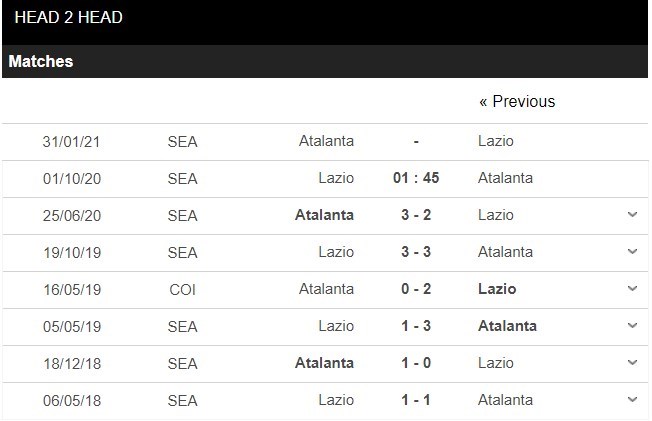Image resolution: width=652 pixels, height=421 pixels.
Task: Click the 3 - 2 score result
Action: pos(416,215)
